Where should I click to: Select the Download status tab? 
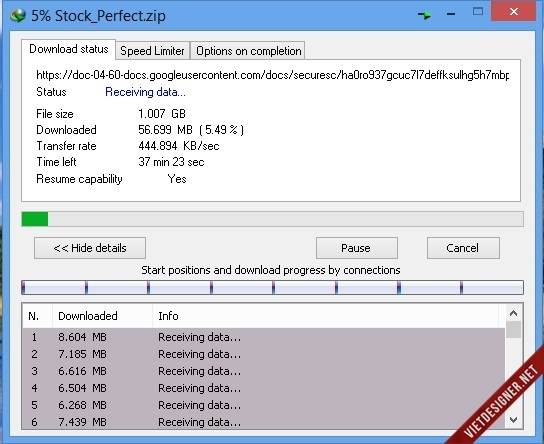click(x=68, y=49)
